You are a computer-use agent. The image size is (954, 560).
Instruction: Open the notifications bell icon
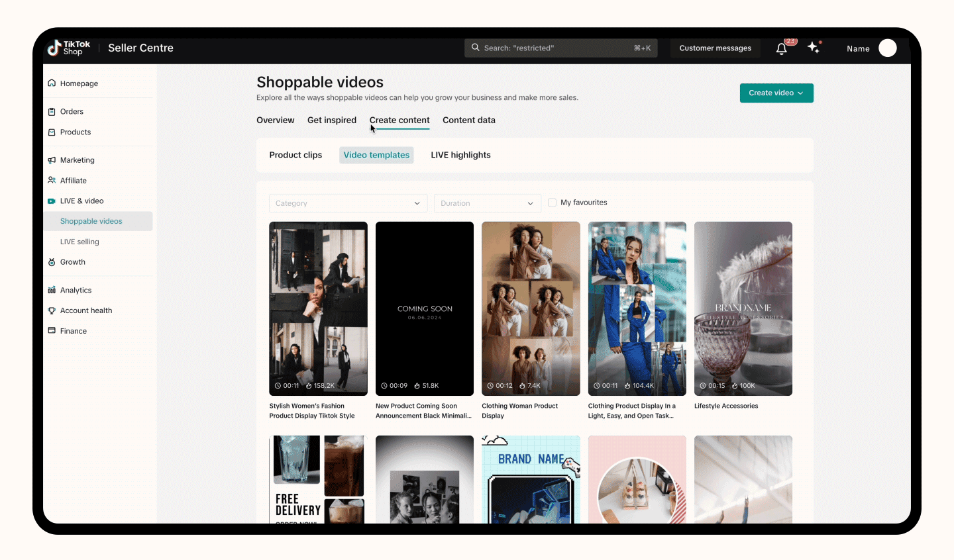tap(782, 48)
